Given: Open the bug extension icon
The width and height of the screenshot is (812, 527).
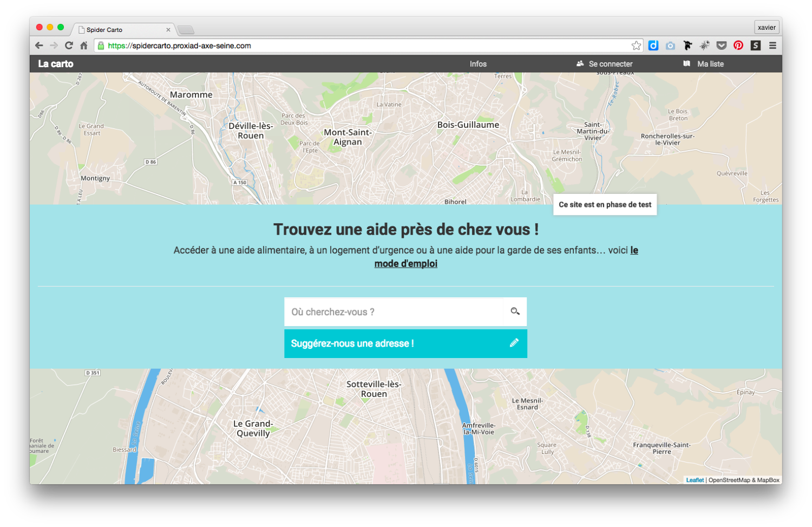Looking at the screenshot, I should (x=704, y=45).
